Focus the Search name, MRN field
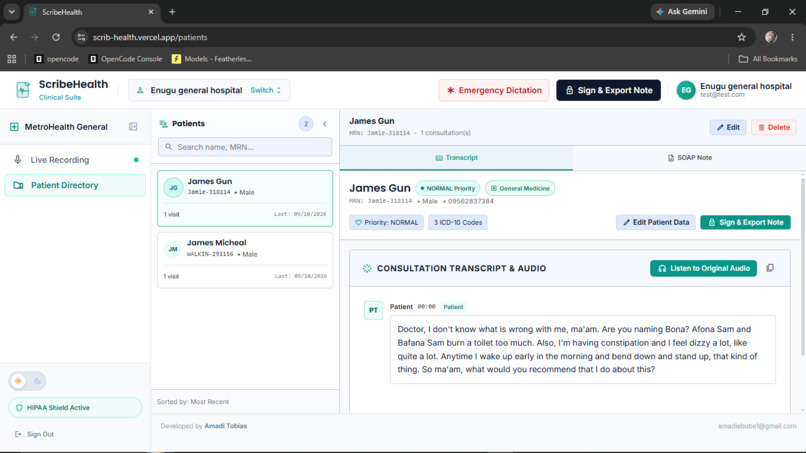The height and width of the screenshot is (453, 806). pos(245,147)
